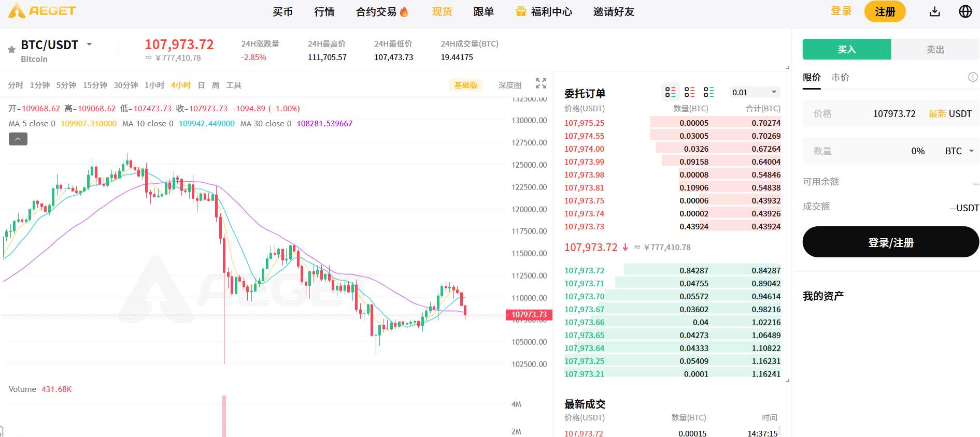Collapse the MA indicator legend
This screenshot has width=980, height=437.
(x=18, y=139)
